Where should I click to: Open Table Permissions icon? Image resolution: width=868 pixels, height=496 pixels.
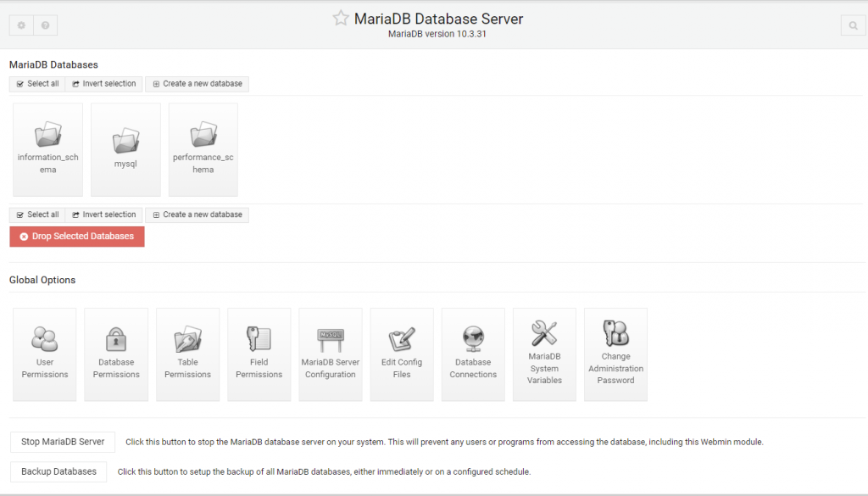click(187, 339)
